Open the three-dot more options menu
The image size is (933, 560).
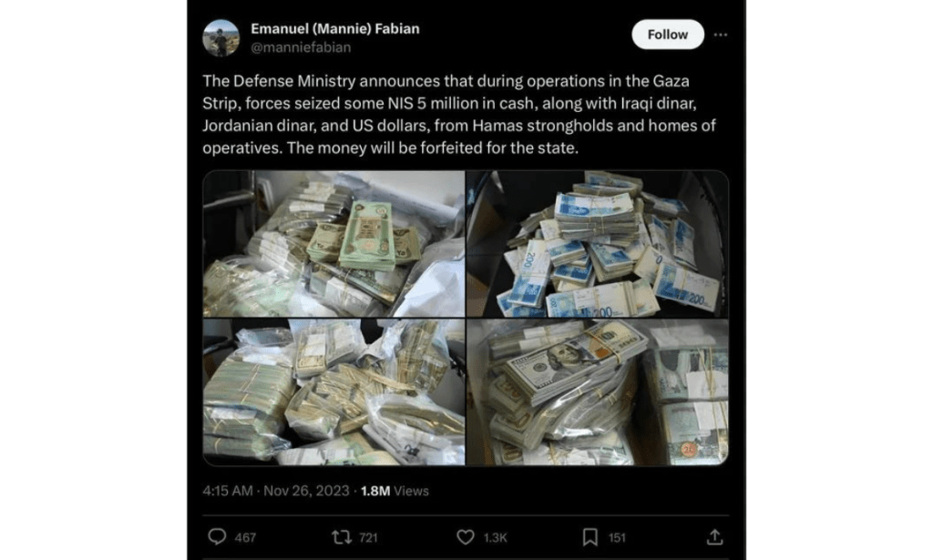coord(721,35)
